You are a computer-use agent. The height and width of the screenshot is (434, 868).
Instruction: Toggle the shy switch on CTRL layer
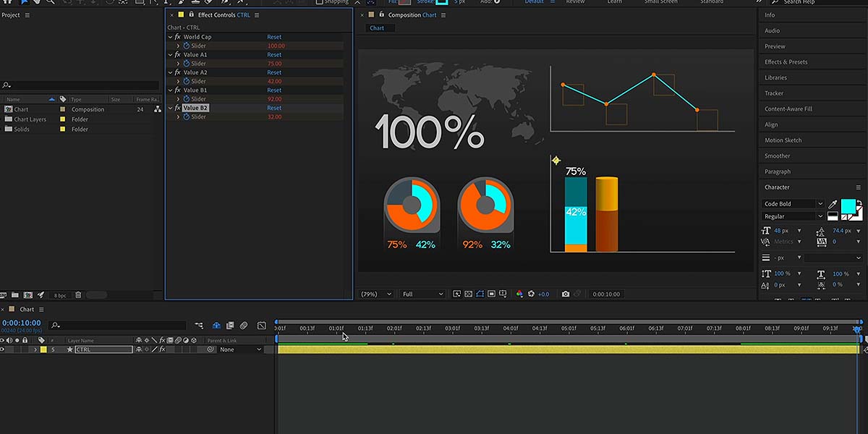coord(138,349)
